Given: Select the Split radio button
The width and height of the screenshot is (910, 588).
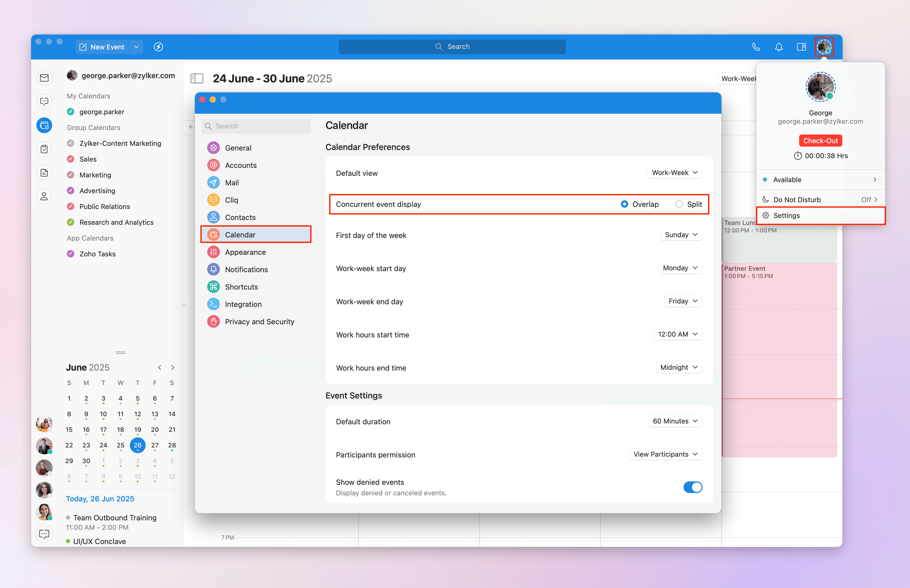Looking at the screenshot, I should 679,204.
